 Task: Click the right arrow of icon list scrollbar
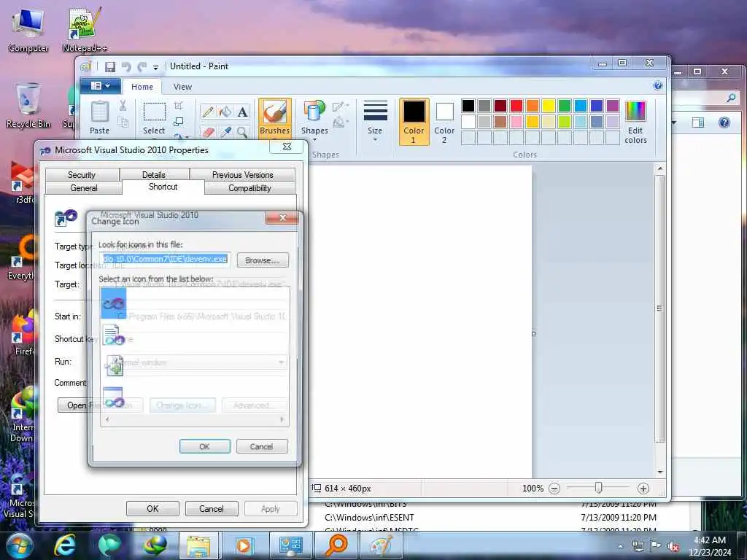(282, 419)
